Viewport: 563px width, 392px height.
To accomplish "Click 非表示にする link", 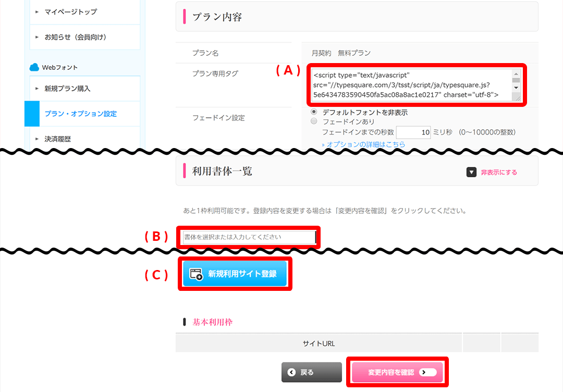I will tap(499, 173).
